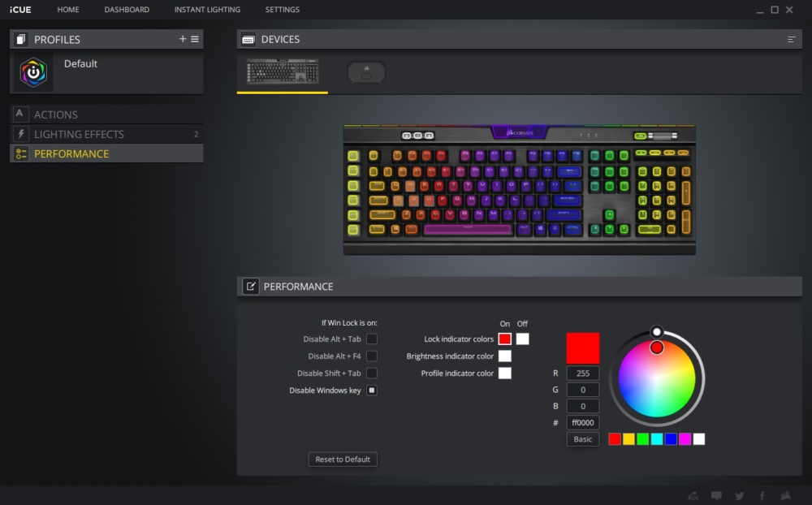Screen dimensions: 812x505
Task: Select the Brightness indicator color swatch
Action: 504,356
